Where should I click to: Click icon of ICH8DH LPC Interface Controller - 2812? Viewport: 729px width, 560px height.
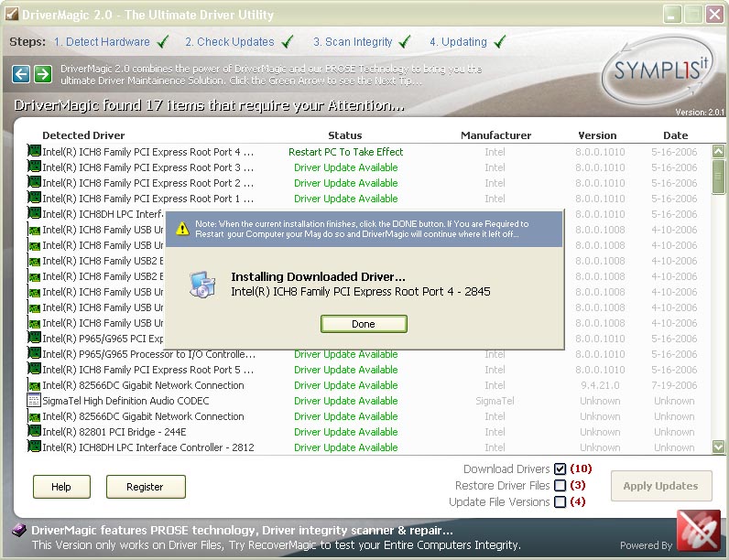pyautogui.click(x=34, y=447)
